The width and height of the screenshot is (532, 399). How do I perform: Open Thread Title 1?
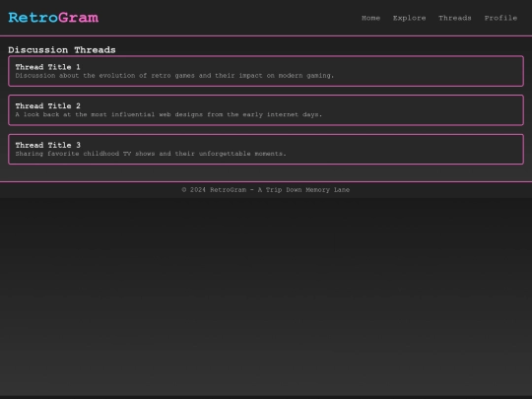(x=48, y=67)
